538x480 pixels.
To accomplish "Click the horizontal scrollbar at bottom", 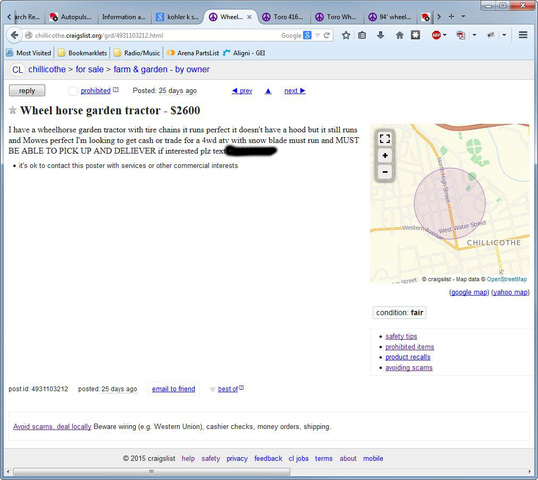I will pos(151,472).
